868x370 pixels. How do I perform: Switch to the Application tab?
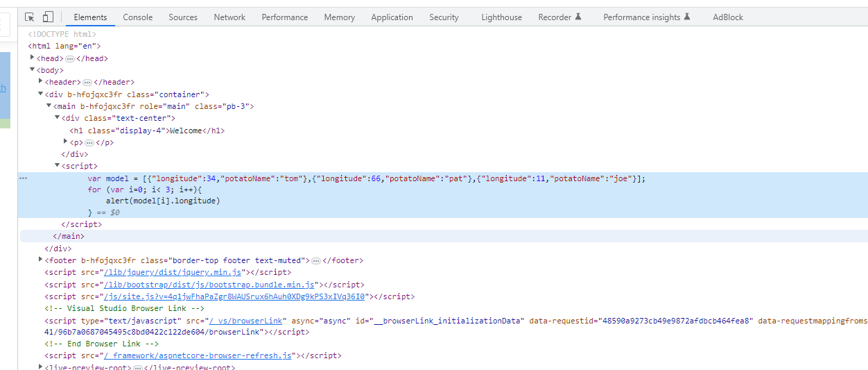pos(392,17)
